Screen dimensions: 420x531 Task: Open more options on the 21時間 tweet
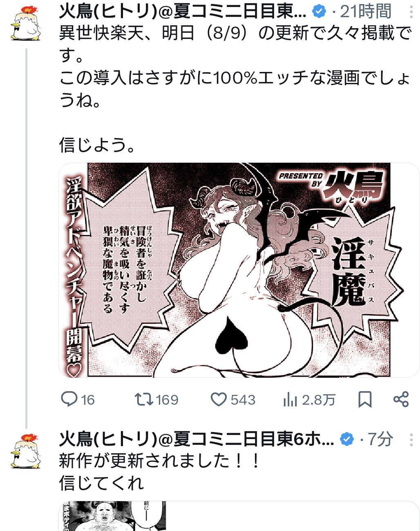[x=411, y=12]
